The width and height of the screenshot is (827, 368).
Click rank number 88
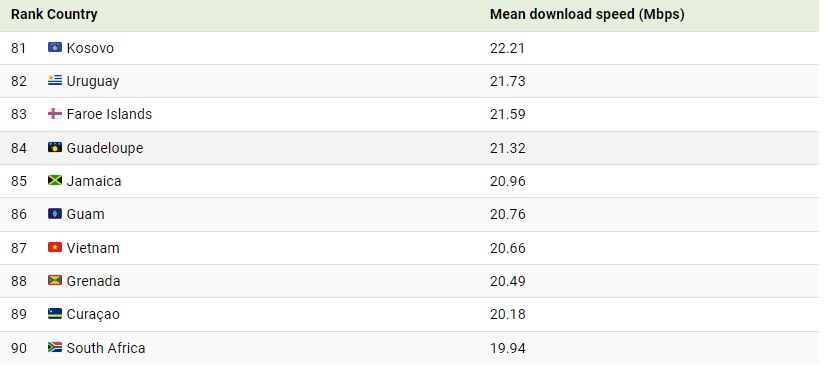pos(18,281)
